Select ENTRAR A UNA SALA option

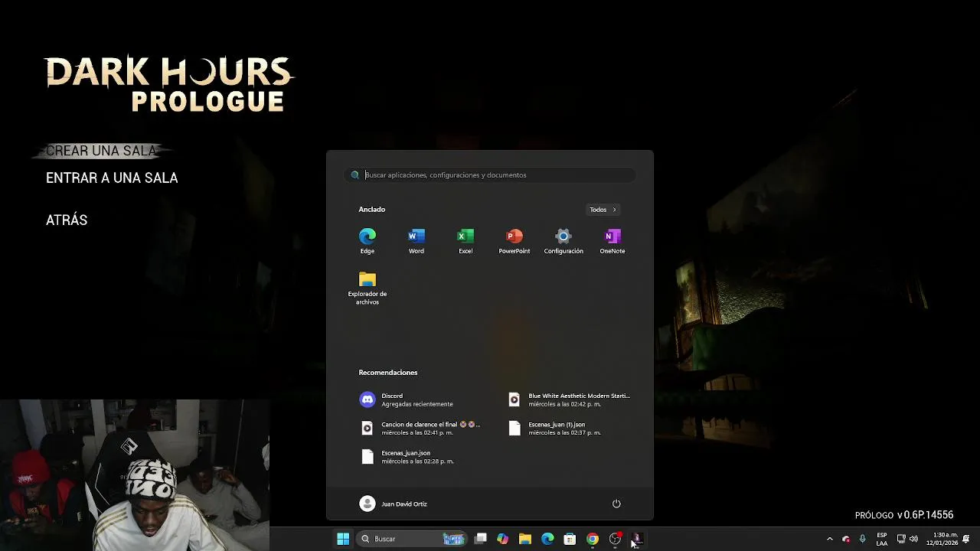pos(112,178)
